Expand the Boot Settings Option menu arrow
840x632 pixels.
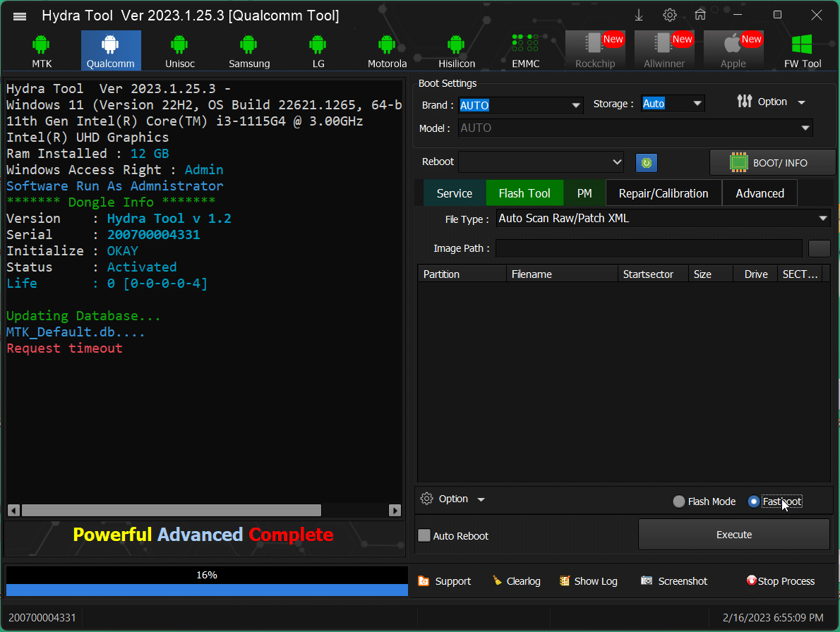(x=801, y=102)
